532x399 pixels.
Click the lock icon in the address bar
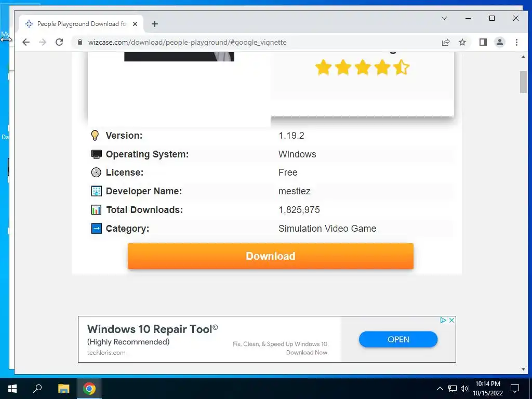[79, 42]
